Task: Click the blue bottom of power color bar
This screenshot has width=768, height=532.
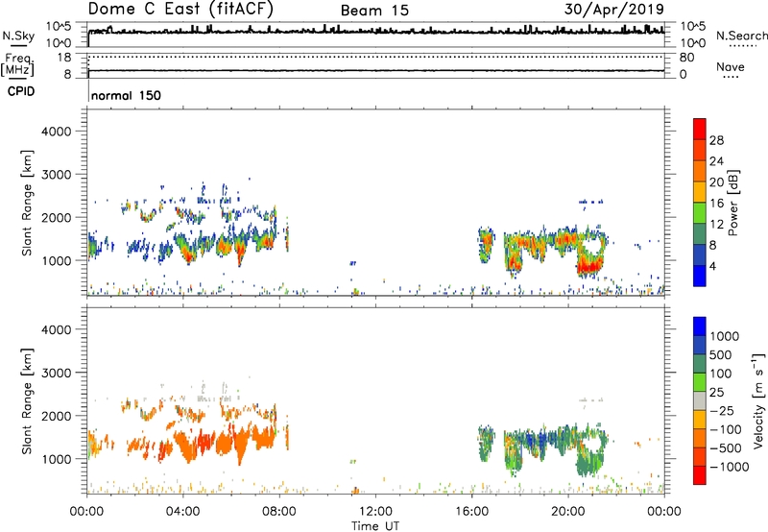Action: click(x=700, y=276)
